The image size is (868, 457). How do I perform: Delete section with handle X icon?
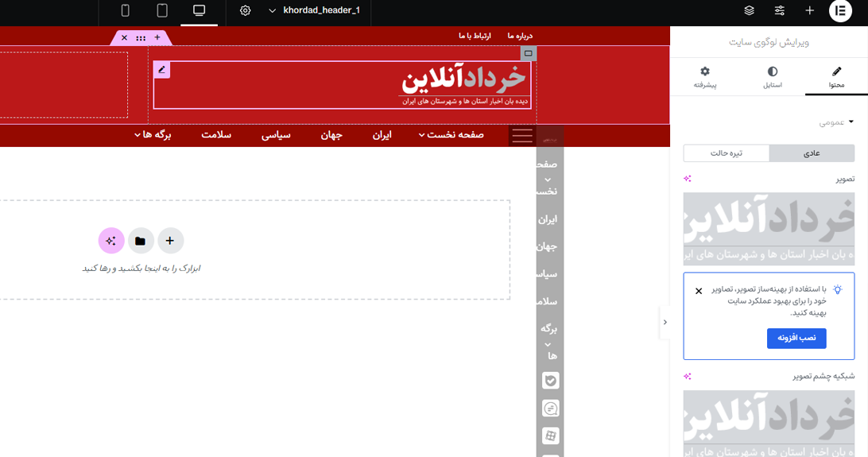125,37
